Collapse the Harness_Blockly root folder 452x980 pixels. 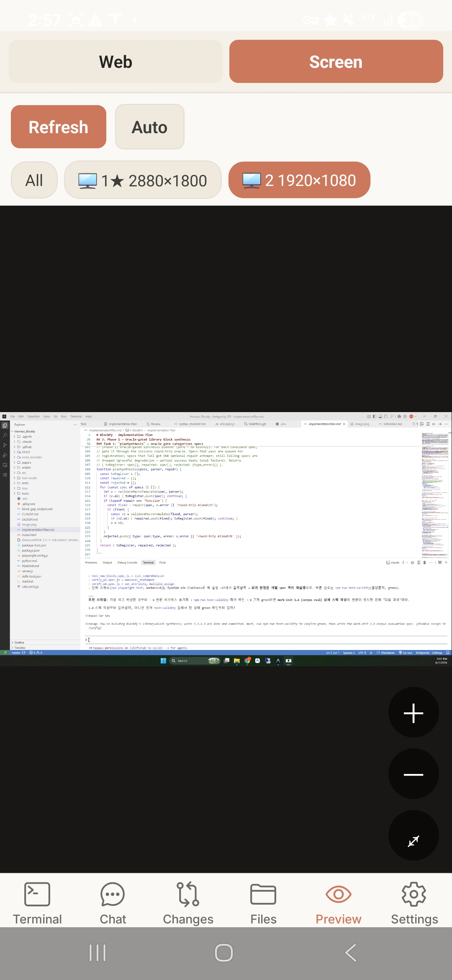(45, 431)
